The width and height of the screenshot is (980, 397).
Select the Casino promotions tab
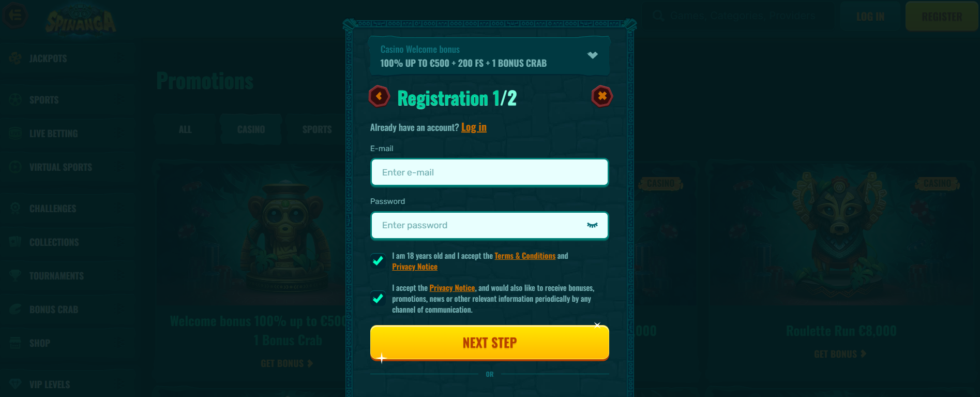pyautogui.click(x=251, y=129)
